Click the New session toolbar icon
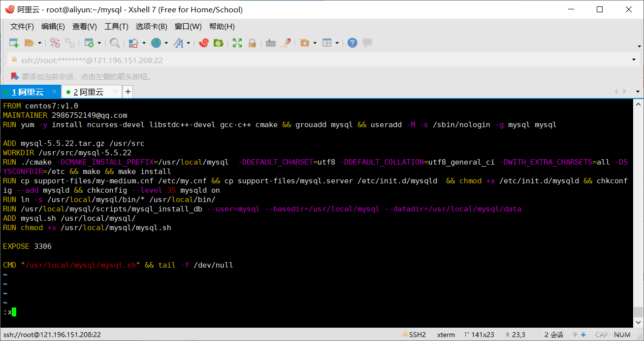This screenshot has width=644, height=341. (14, 43)
